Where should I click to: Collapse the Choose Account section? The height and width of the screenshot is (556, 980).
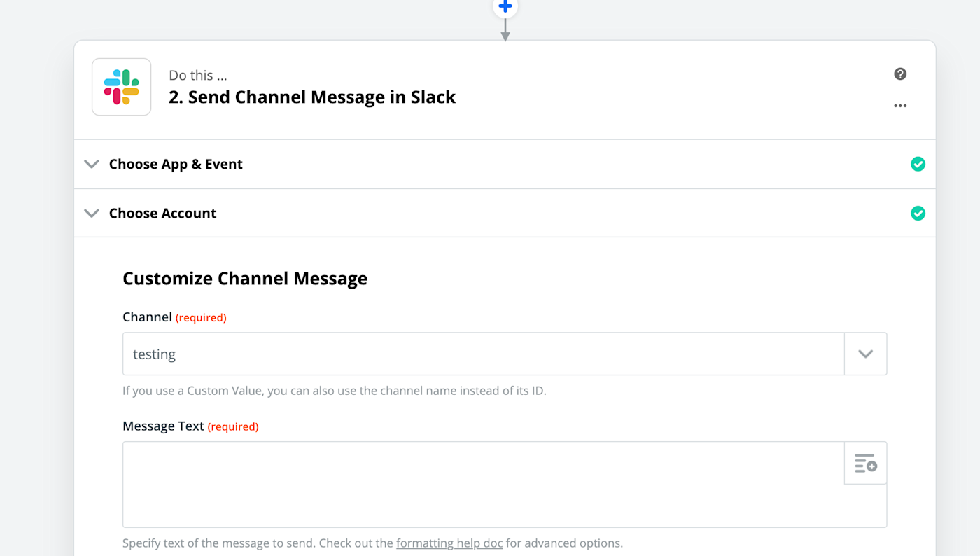91,213
